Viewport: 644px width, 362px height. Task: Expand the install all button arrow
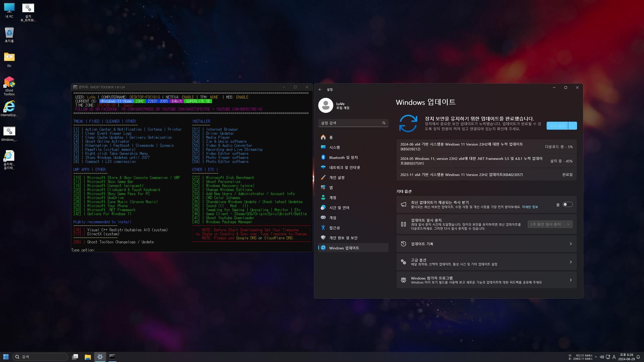point(573,126)
